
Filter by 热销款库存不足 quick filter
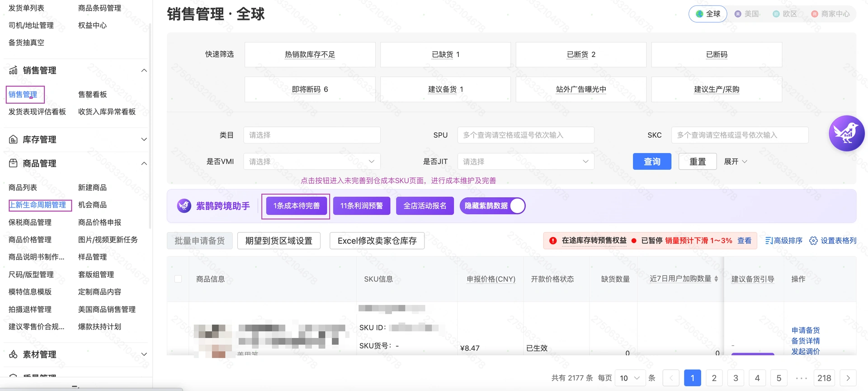point(310,55)
